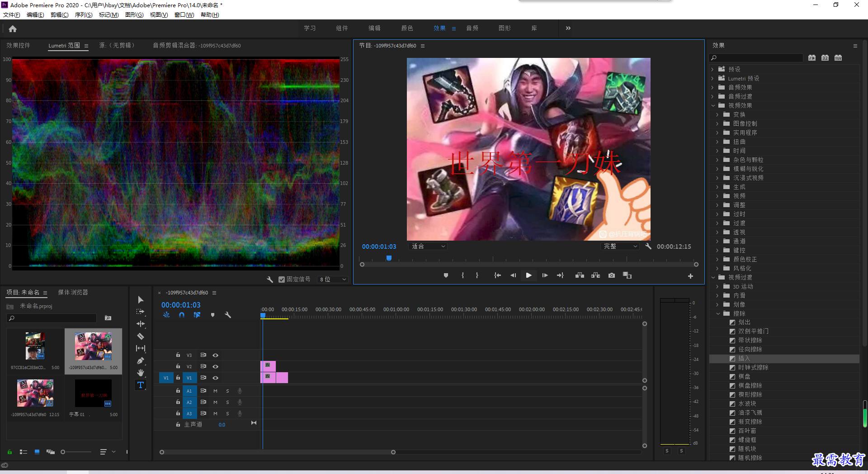
Task: Toggle linked selection in timeline
Action: [197, 315]
